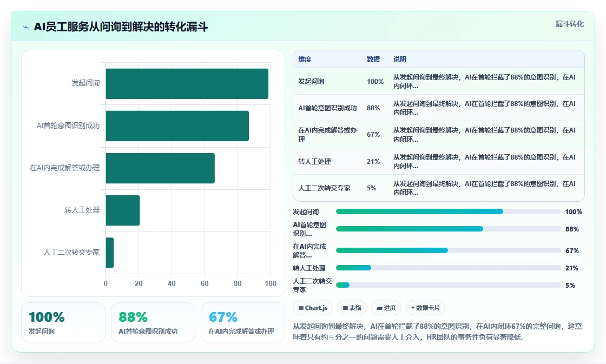Click the 人工二次转交专家 progress bar showing 5%

pyautogui.click(x=449, y=285)
